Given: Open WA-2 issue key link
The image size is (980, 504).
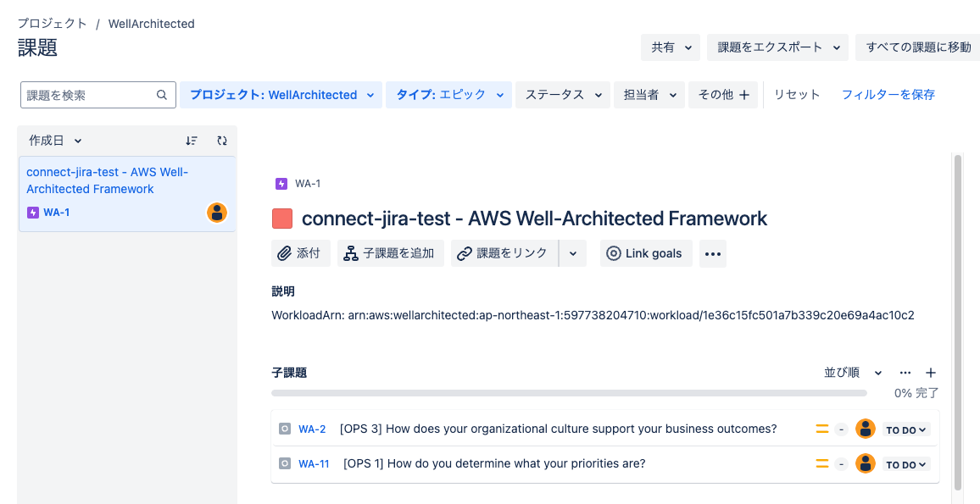Looking at the screenshot, I should click(312, 429).
